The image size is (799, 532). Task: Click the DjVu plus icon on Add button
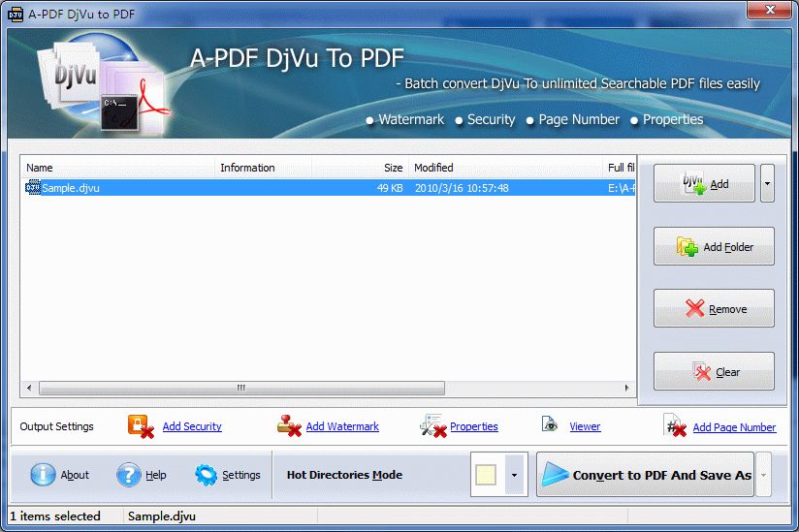coord(694,183)
